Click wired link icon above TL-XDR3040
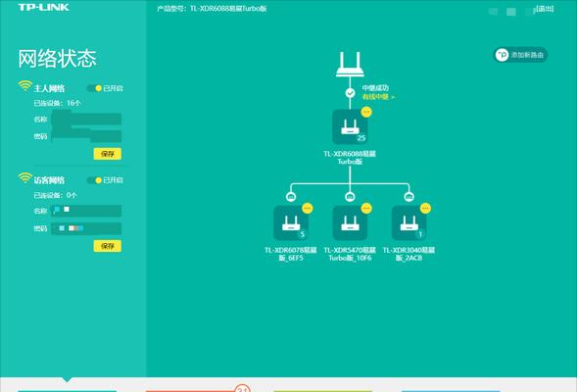This screenshot has width=577, height=392. coord(409,197)
